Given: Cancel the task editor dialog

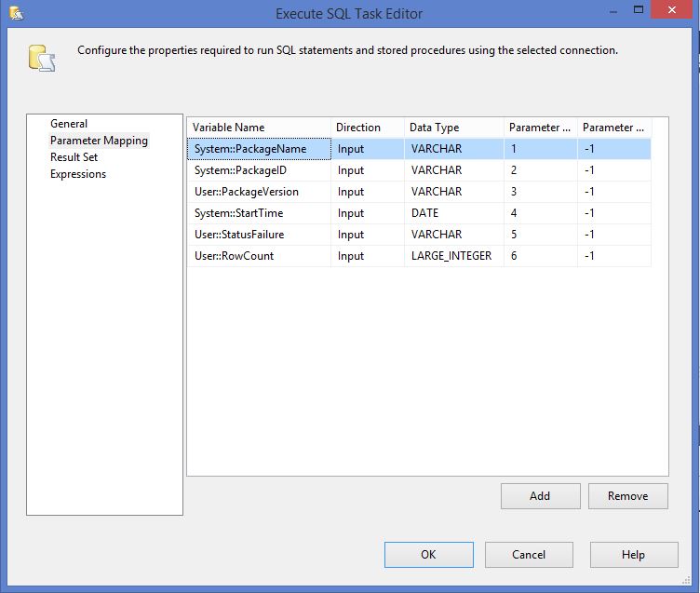Looking at the screenshot, I should [529, 555].
